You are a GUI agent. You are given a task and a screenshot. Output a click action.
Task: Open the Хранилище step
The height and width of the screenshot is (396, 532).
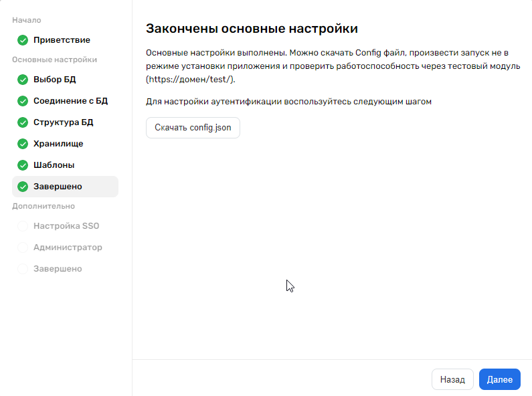point(58,144)
